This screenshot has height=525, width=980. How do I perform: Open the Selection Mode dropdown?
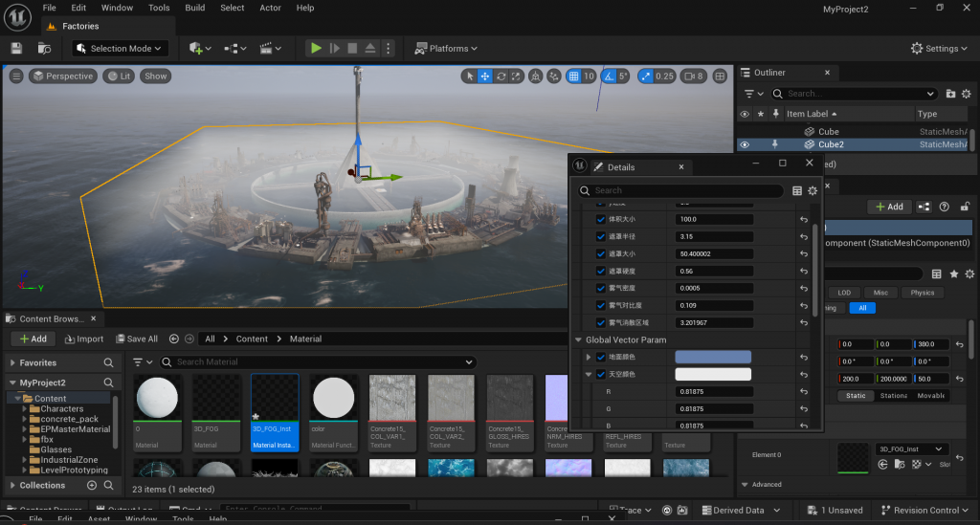point(129,48)
